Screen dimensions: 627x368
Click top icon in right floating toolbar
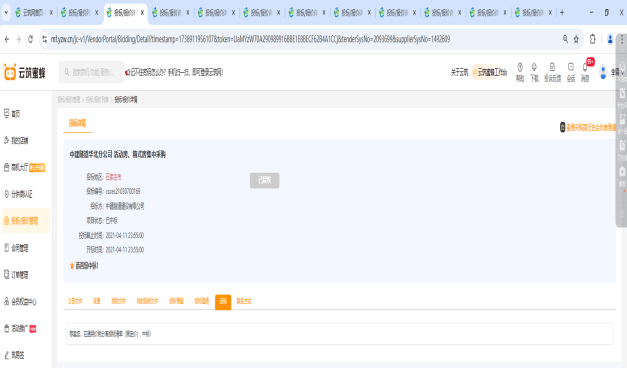(622, 68)
